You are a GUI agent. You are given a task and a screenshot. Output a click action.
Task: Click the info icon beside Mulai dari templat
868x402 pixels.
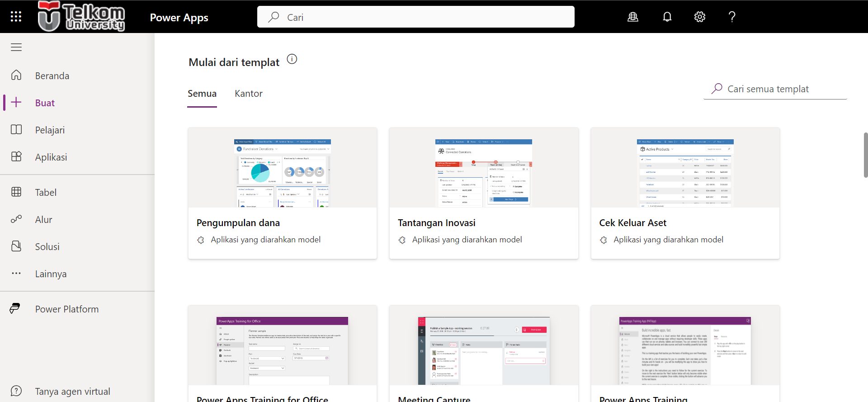pyautogui.click(x=292, y=59)
